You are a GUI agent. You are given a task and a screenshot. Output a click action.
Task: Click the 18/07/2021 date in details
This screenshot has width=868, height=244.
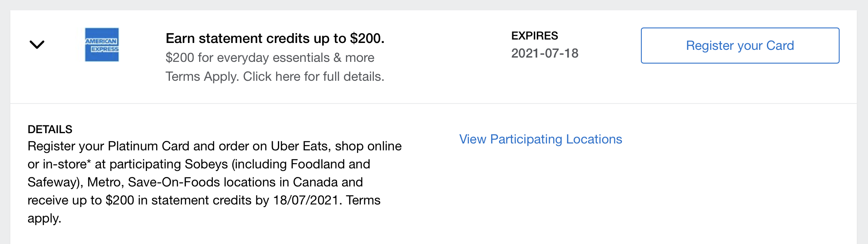(305, 200)
